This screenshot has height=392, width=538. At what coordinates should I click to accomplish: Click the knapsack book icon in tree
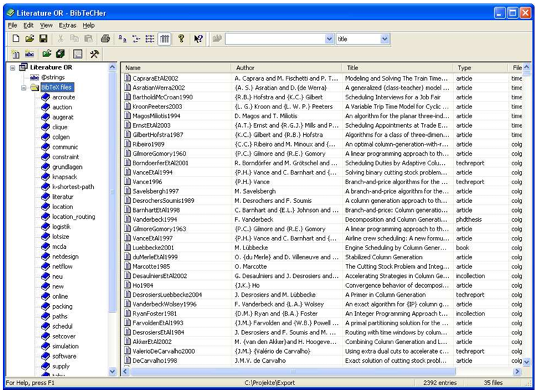click(x=44, y=177)
